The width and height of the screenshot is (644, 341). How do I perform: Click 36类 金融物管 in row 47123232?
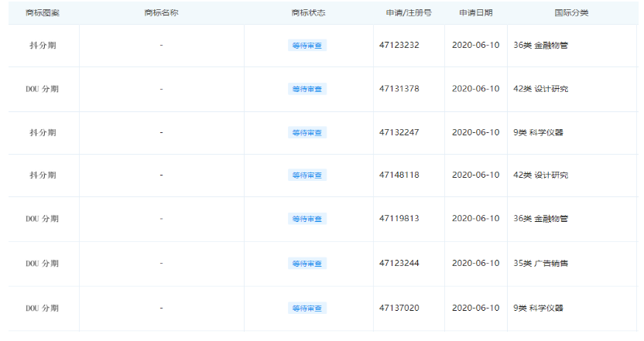541,45
